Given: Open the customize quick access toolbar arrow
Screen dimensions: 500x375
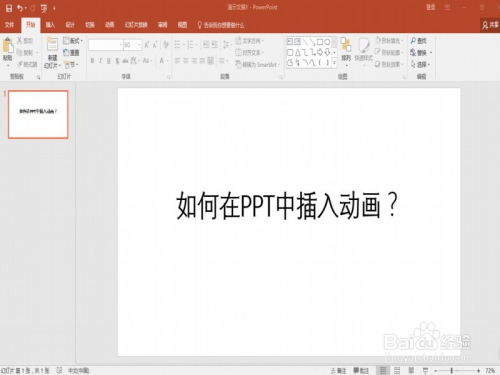Looking at the screenshot, I should pos(54,9).
